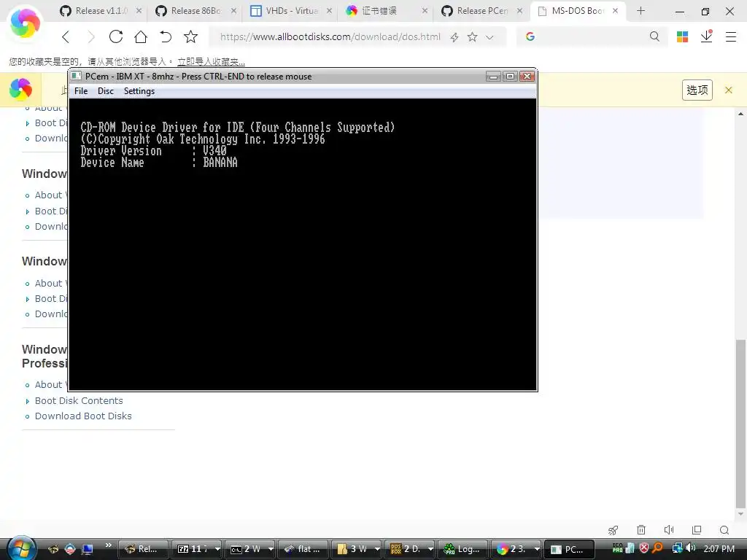
Task: Open 3 W folder taskbar group
Action: (x=356, y=549)
